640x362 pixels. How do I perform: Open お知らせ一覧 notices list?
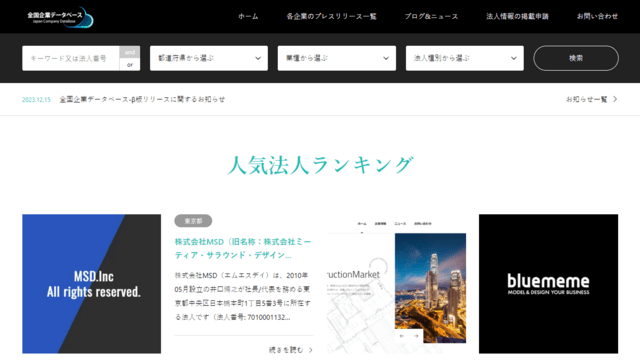(x=587, y=99)
